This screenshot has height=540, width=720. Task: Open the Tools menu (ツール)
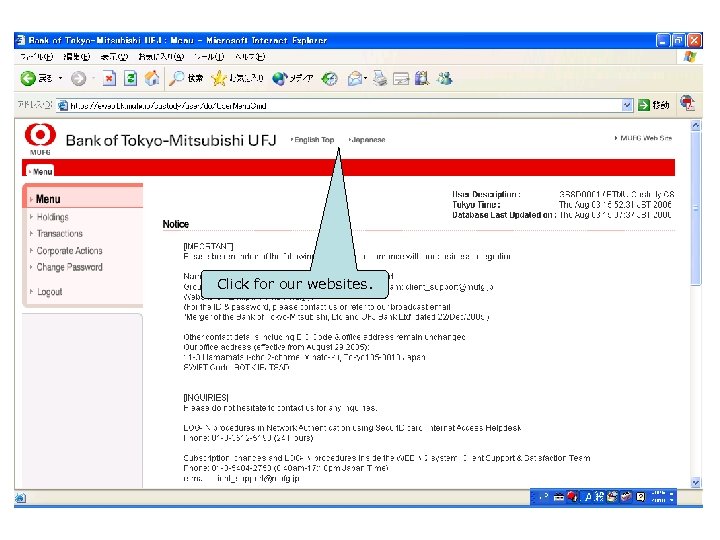click(x=209, y=57)
